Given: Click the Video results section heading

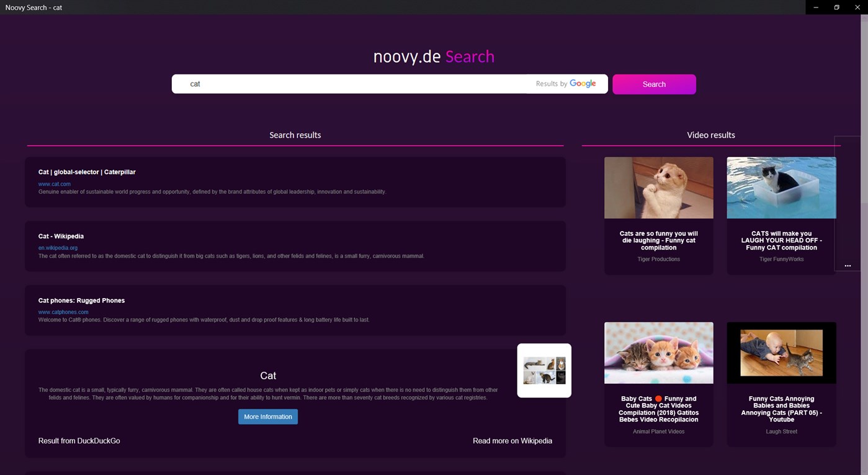Looking at the screenshot, I should (x=710, y=135).
